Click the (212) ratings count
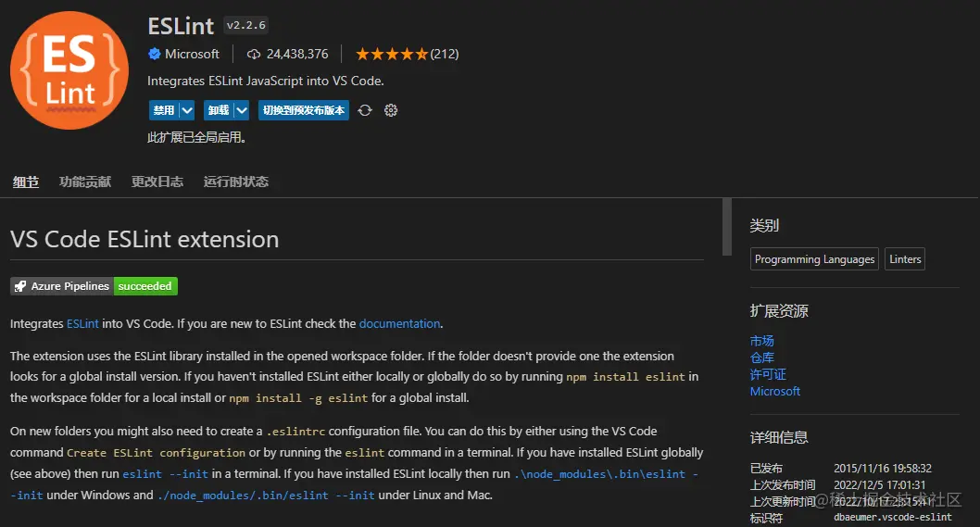Viewport: 980px width, 527px height. tap(445, 55)
